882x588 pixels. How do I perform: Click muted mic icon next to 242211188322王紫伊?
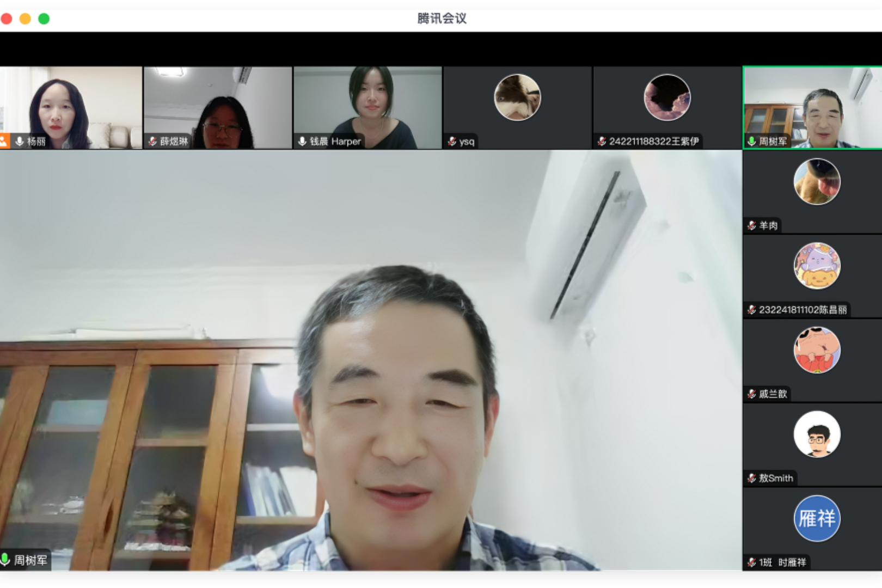[x=602, y=142]
